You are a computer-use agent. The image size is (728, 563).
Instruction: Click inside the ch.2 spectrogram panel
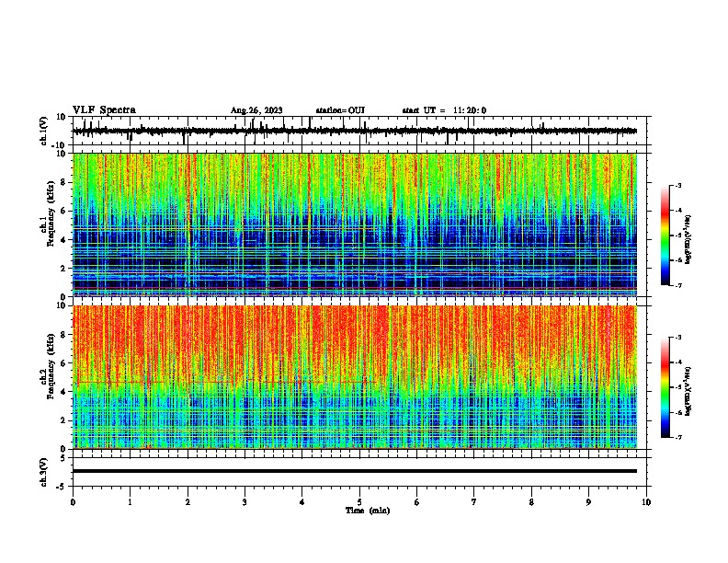tap(355, 377)
